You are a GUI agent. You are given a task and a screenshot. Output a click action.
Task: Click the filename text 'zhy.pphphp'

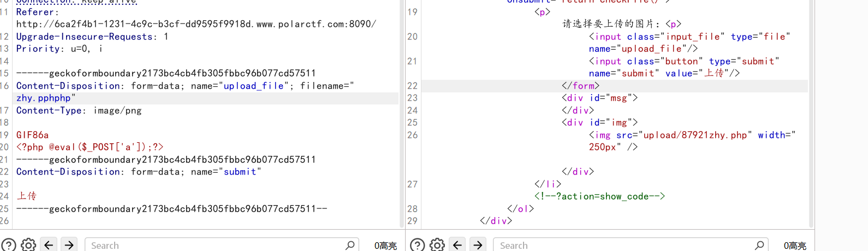click(x=44, y=98)
